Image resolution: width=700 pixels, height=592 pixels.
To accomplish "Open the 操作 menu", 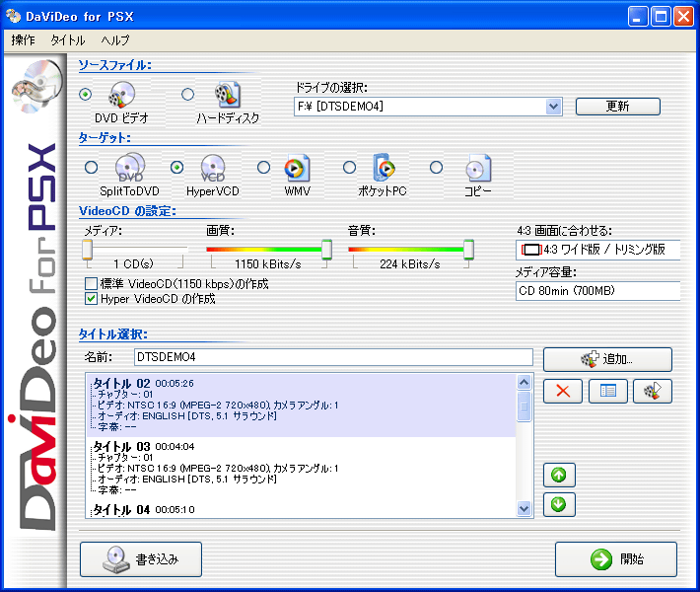I will tap(23, 40).
